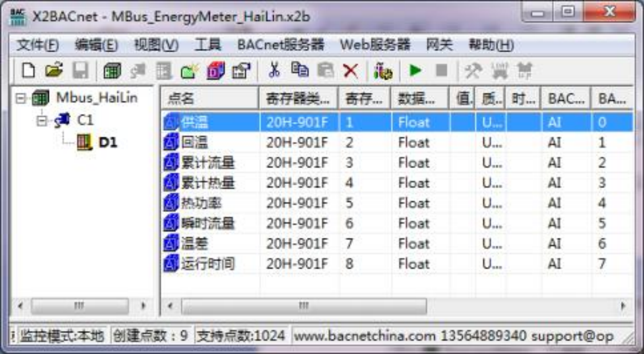Click the title bar application icon

(x=18, y=17)
